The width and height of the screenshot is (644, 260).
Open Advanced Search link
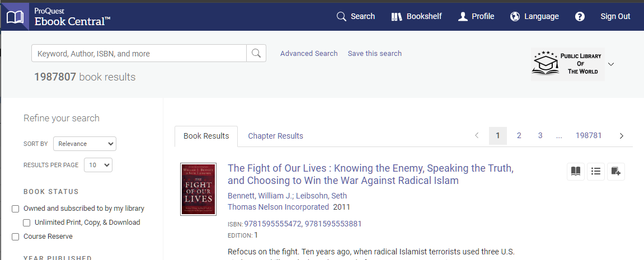[x=309, y=53]
